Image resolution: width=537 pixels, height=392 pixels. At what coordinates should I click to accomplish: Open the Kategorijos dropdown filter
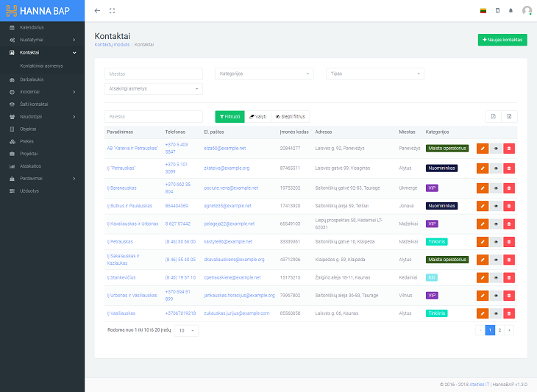point(264,74)
